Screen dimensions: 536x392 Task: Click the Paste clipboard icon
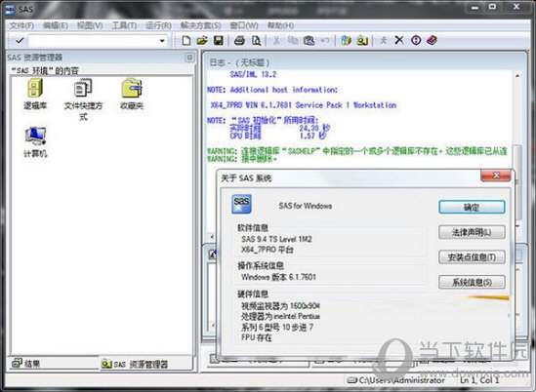pyautogui.click(x=309, y=41)
